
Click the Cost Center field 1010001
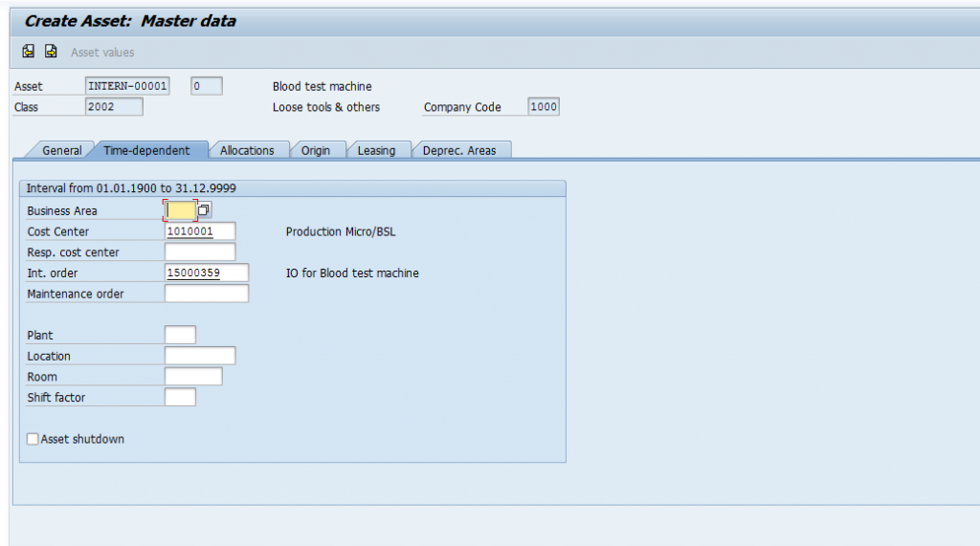(200, 231)
